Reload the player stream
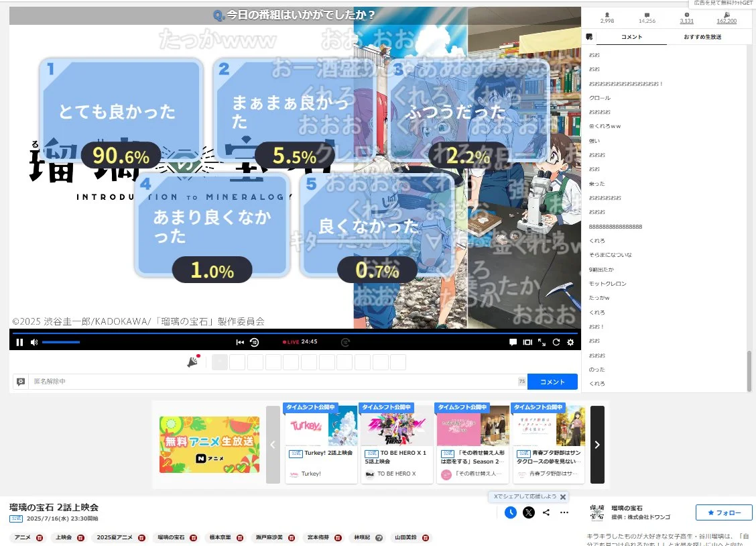Image resolution: width=756 pixels, height=546 pixels. (x=556, y=342)
